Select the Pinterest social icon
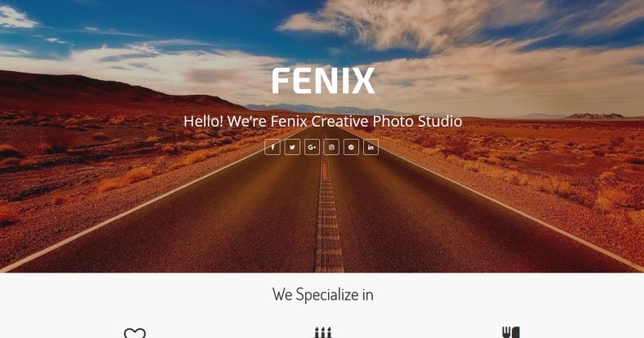This screenshot has width=644, height=338. pos(351,147)
